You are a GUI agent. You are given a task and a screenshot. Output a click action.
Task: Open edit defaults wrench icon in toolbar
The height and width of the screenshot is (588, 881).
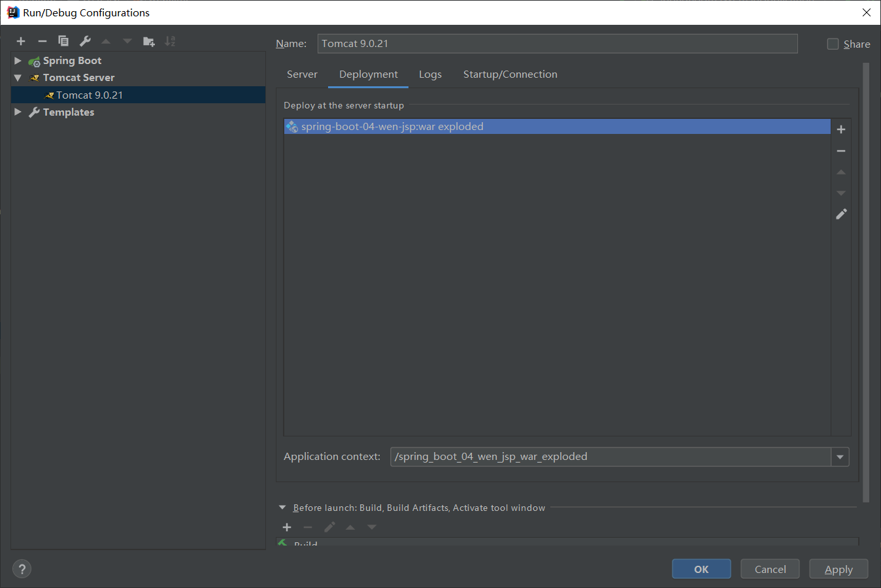(x=85, y=41)
